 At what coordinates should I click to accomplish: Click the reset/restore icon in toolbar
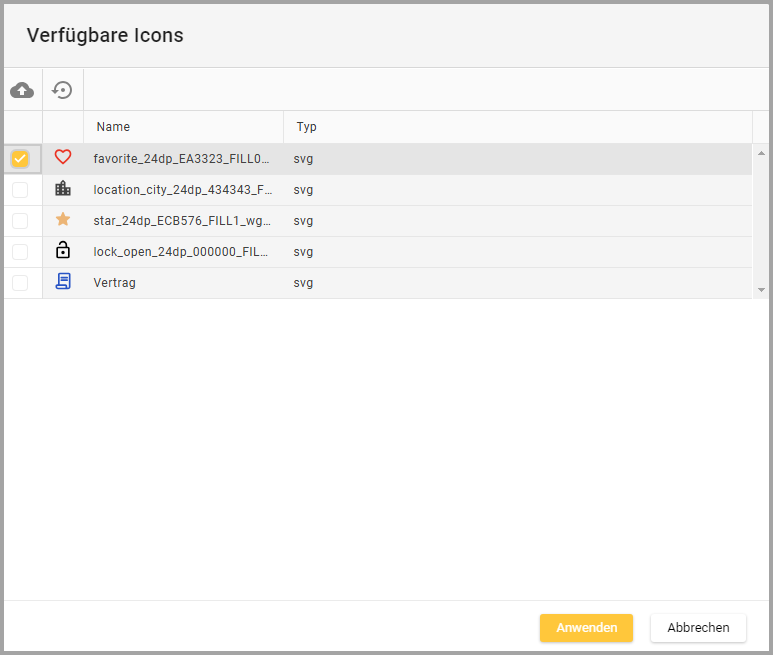click(x=63, y=90)
